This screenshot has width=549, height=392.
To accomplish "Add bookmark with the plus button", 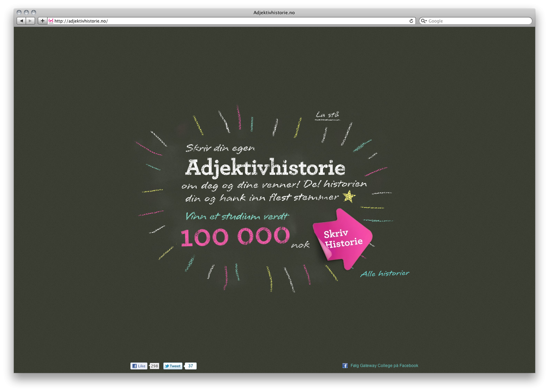I will 43,21.
